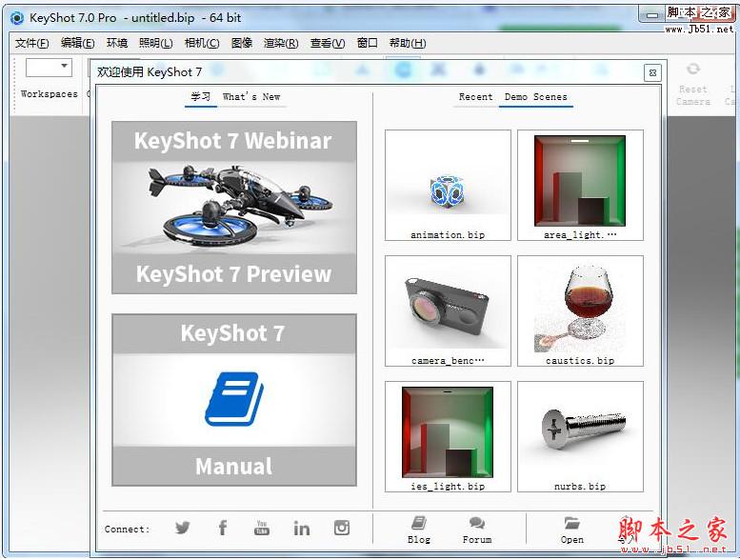Open the LinkedIn link icon
This screenshot has height=560, width=740.
(x=302, y=528)
